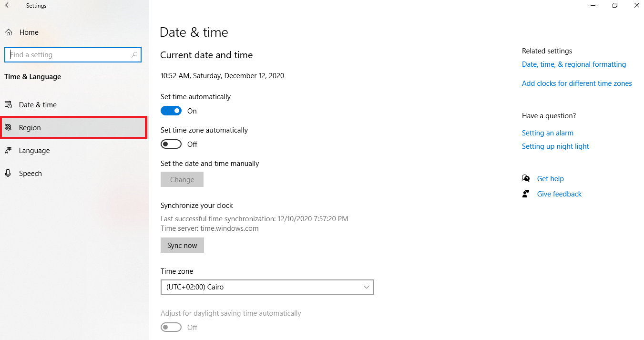Click the Date & time calendar icon

(x=8, y=105)
